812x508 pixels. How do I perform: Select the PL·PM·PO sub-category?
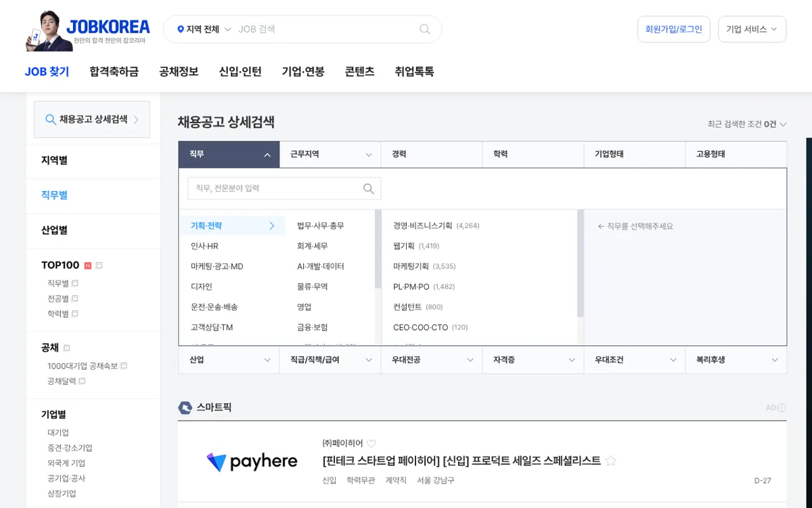pos(424,287)
